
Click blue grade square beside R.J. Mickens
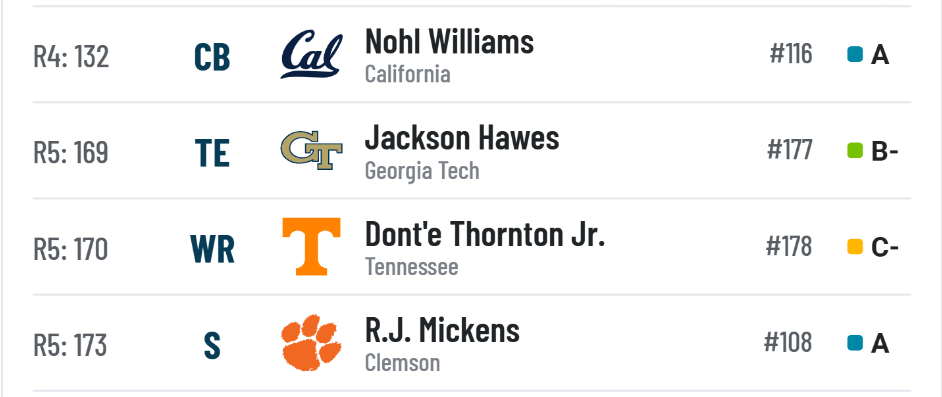point(855,343)
